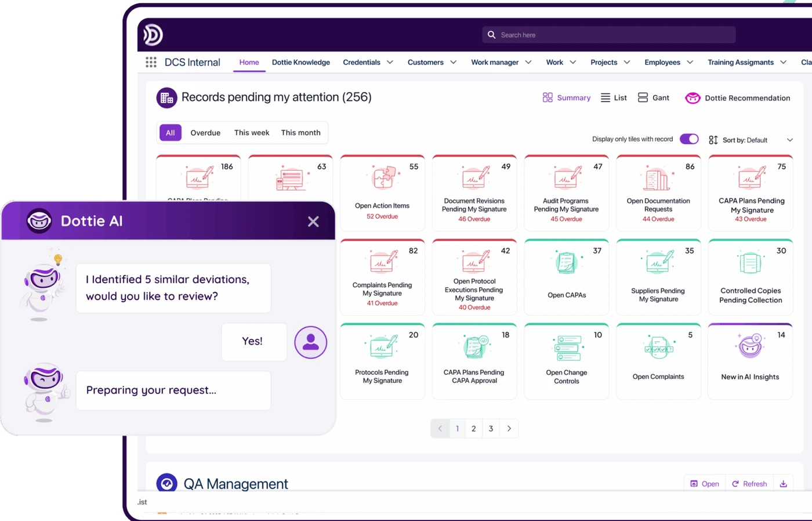The width and height of the screenshot is (812, 521).
Task: Click the search magnifier icon
Action: (x=491, y=35)
